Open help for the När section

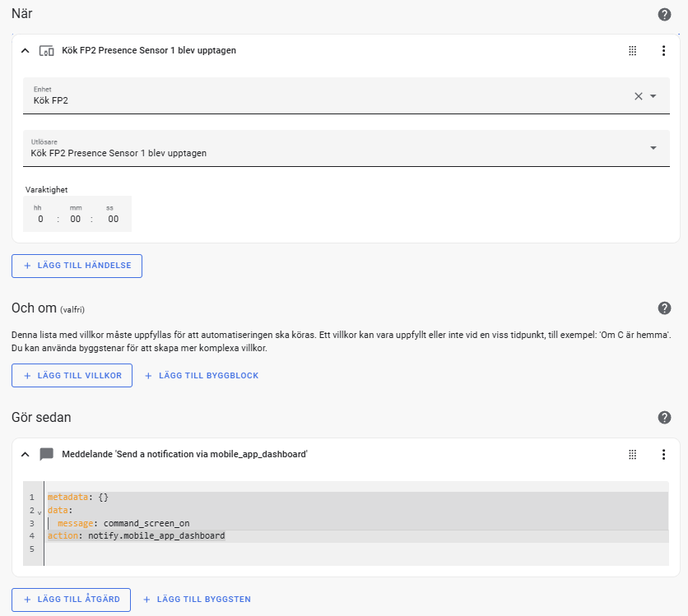click(664, 15)
